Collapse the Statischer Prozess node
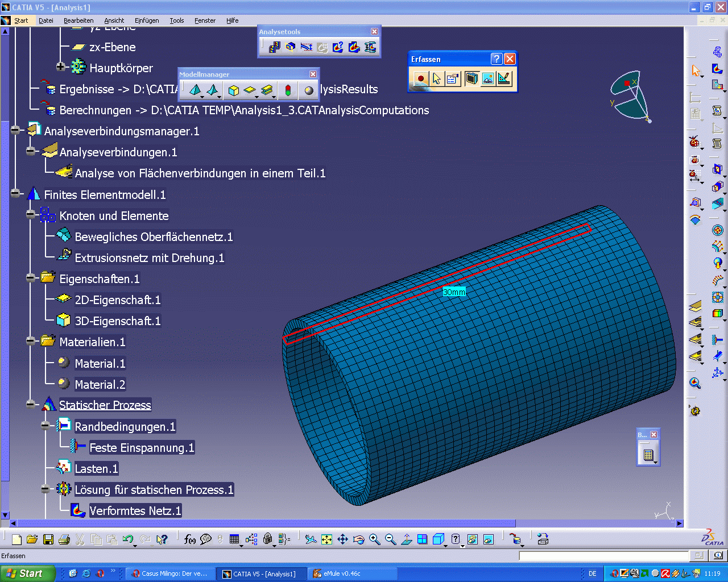Screen dimensions: 728x582 31,404
